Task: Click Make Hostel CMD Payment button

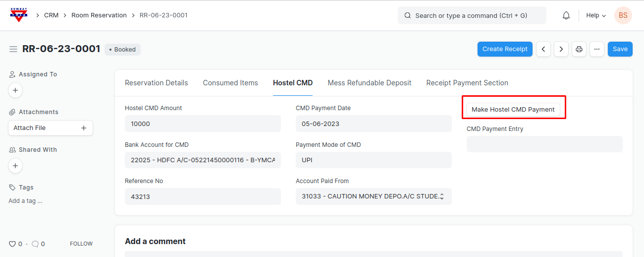Action: click(513, 110)
